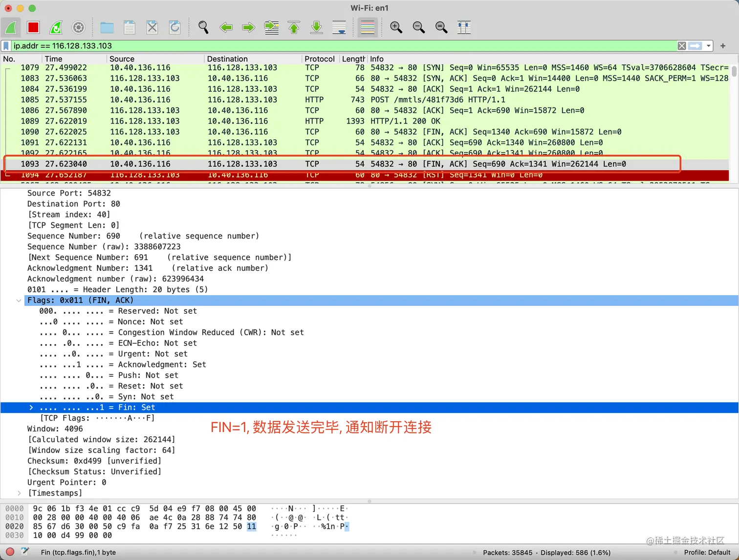Screen dimensions: 739x560
Task: Select packet 1079 SYN row
Action: point(365,67)
